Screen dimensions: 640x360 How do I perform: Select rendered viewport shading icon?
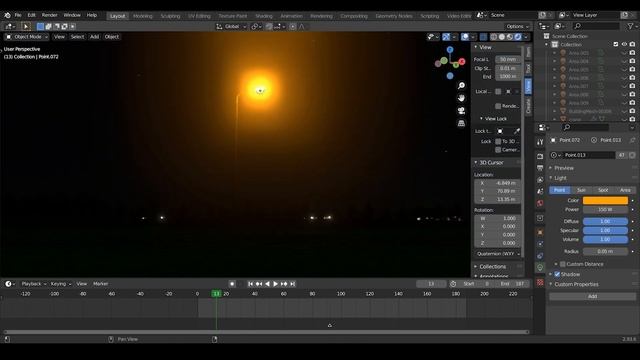click(x=518, y=37)
